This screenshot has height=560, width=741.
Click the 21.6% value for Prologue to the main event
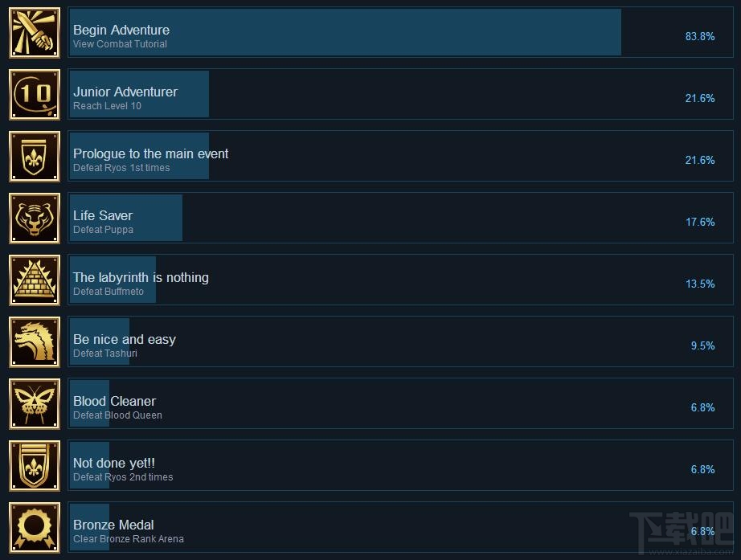point(700,160)
